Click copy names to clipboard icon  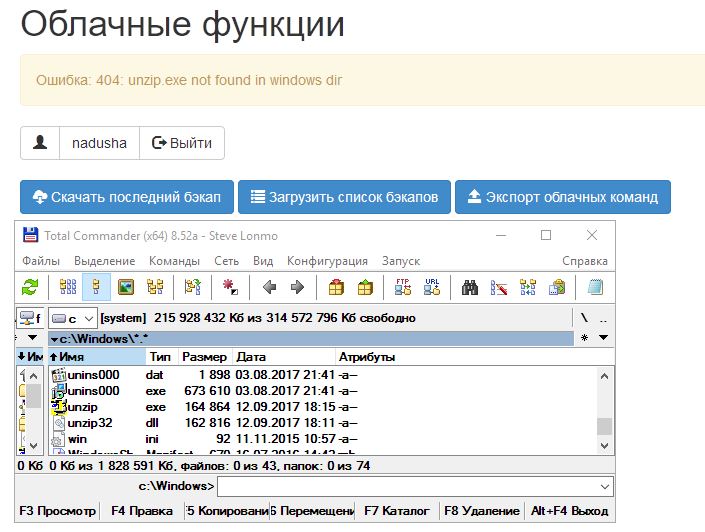click(x=557, y=287)
